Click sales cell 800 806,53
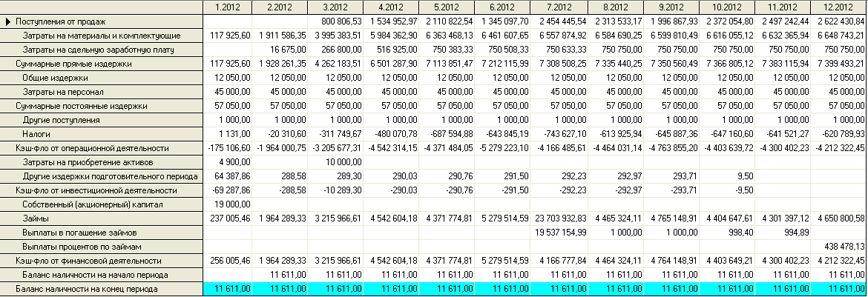The width and height of the screenshot is (868, 297). (335, 21)
